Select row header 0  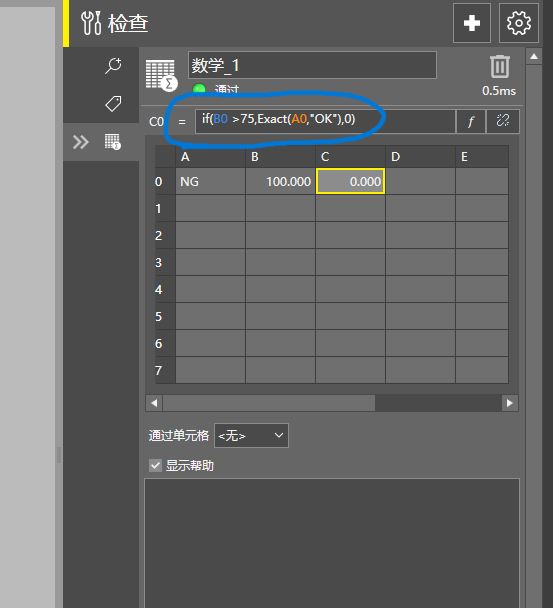(165, 181)
